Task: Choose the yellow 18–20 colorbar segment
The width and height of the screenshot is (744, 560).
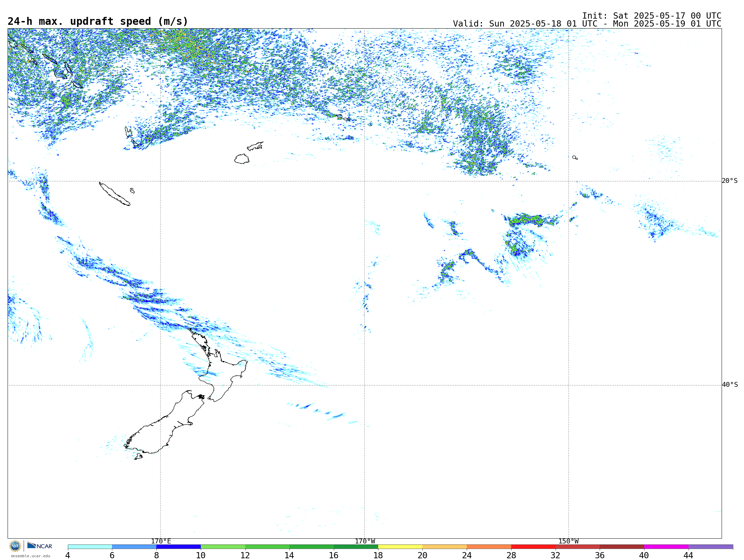Action: point(400,547)
